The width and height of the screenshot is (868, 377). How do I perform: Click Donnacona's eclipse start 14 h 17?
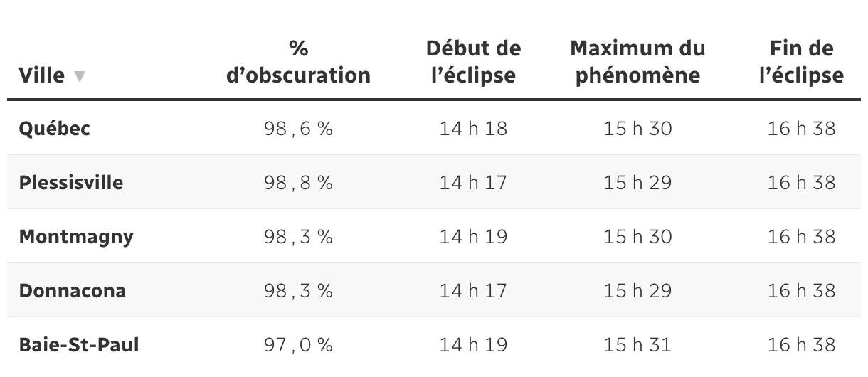(473, 291)
